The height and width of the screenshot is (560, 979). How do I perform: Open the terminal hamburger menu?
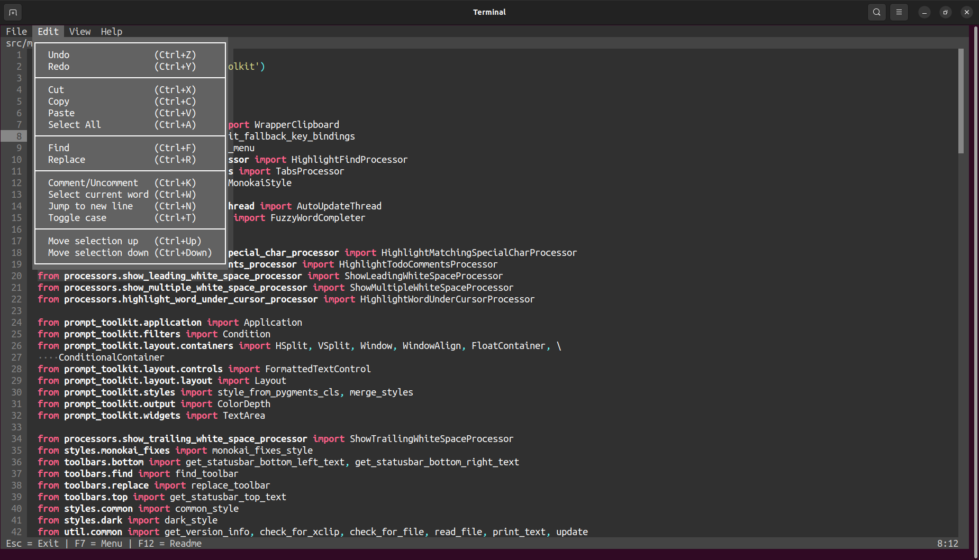(899, 12)
